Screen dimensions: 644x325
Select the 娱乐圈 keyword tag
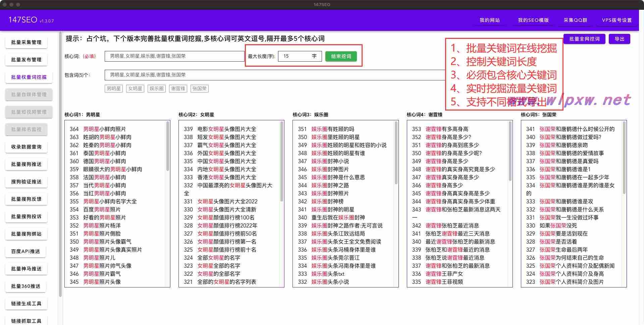click(x=157, y=88)
